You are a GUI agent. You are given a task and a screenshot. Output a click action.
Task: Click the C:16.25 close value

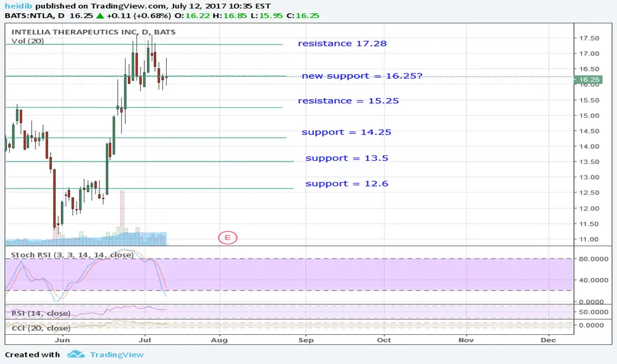303,16
